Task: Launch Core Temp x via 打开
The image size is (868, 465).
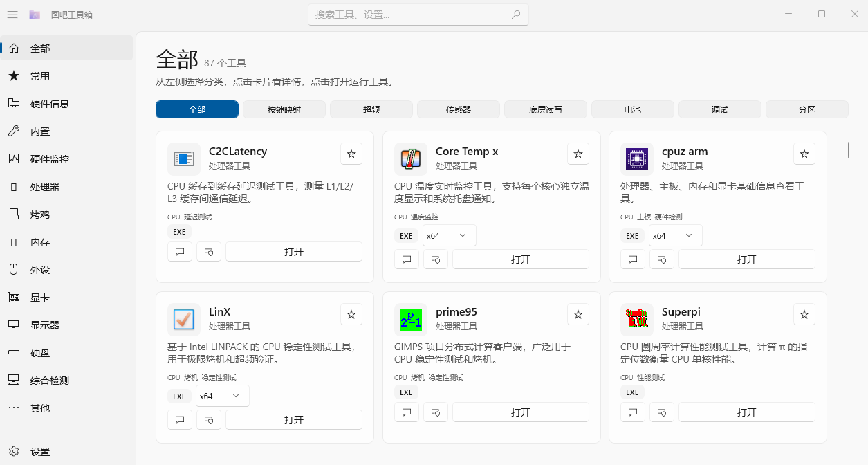Action: pos(521,259)
